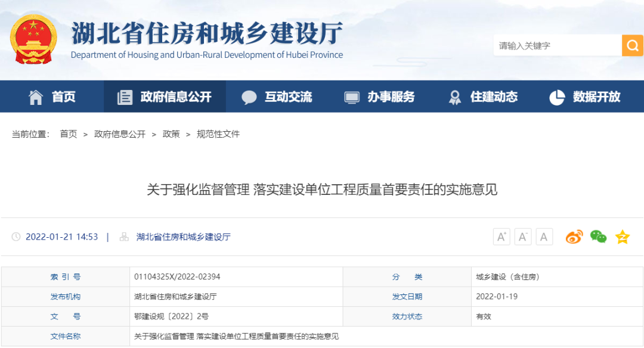
Task: Share article via WeChat icon
Action: pyautogui.click(x=598, y=237)
